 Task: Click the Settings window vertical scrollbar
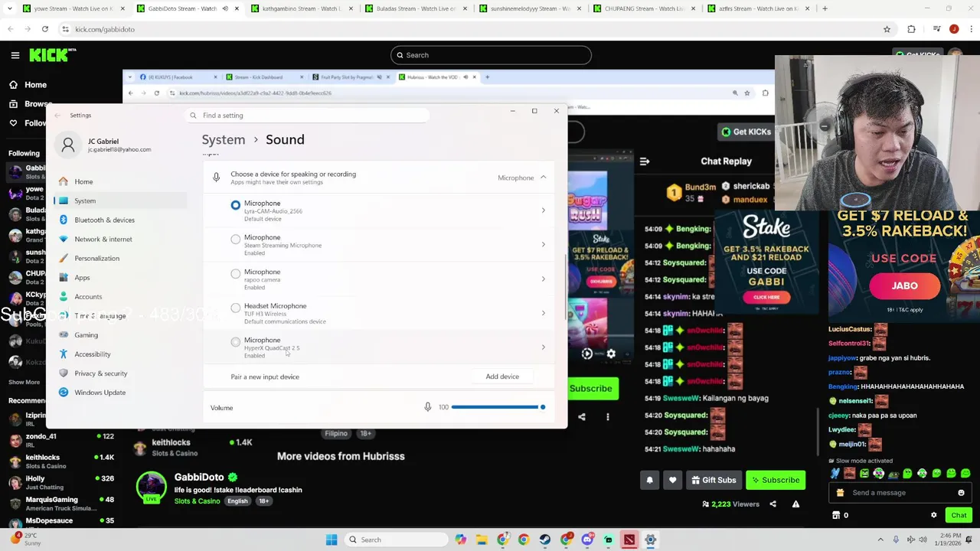pos(566,287)
